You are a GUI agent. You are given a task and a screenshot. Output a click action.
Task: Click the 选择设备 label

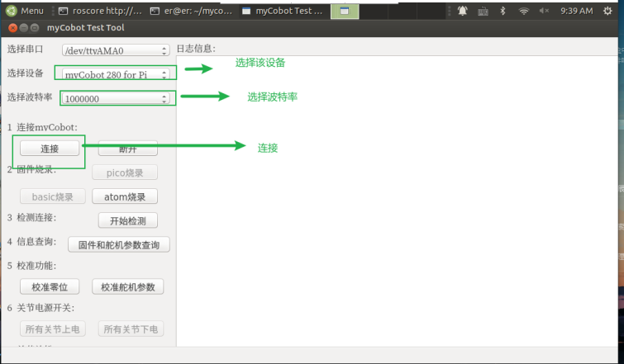click(x=25, y=73)
